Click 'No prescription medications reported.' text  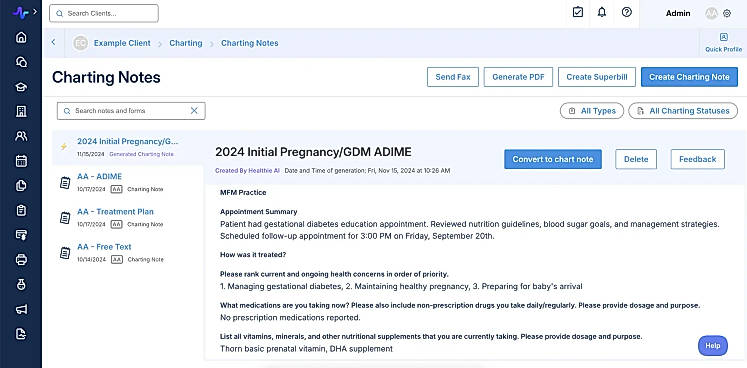pos(290,317)
